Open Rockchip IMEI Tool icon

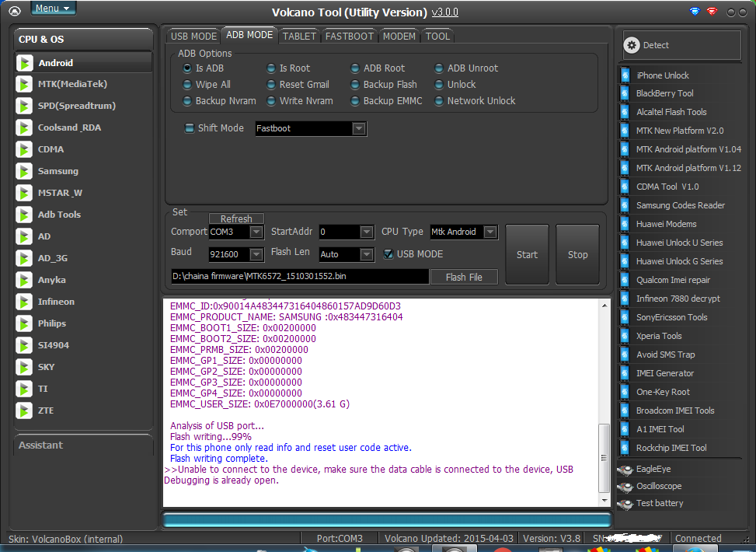[x=625, y=449]
